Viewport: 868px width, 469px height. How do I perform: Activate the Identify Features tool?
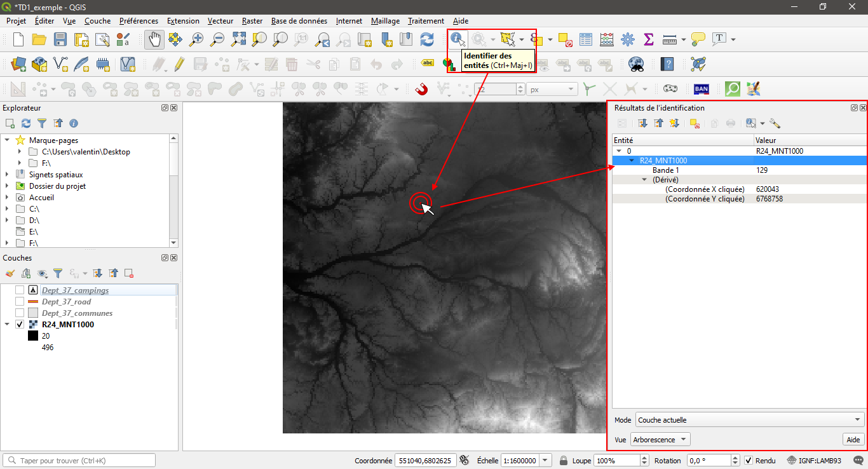(x=458, y=39)
